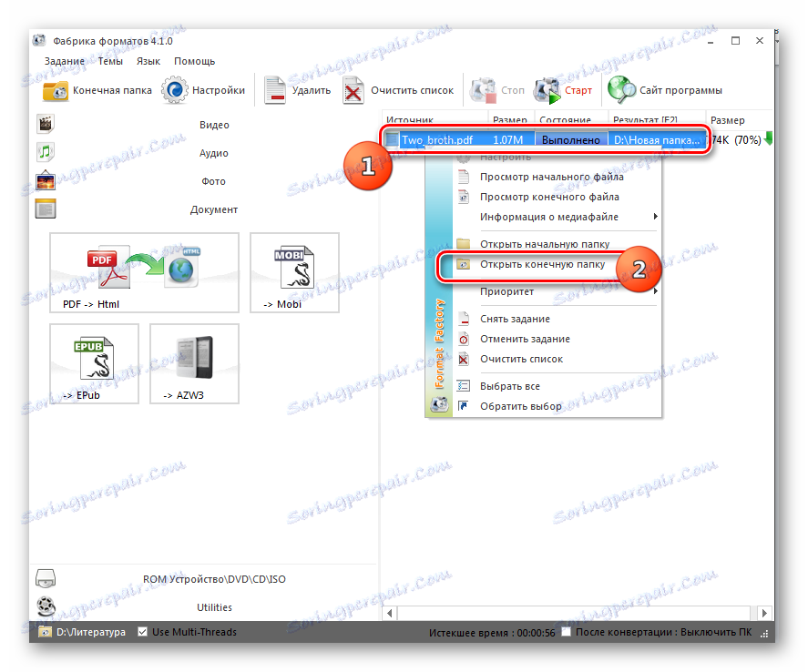Image resolution: width=808 pixels, height=672 pixels.
Task: Open the Язык menu
Action: pyautogui.click(x=148, y=61)
